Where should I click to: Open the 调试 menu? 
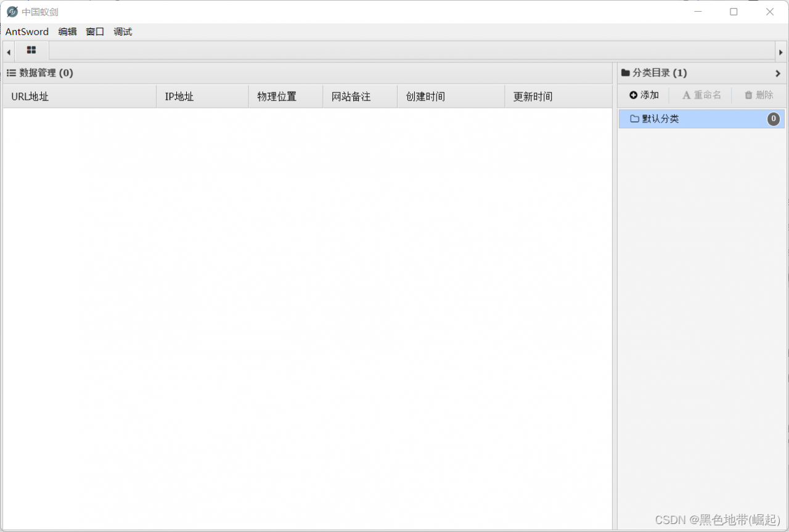pos(123,31)
